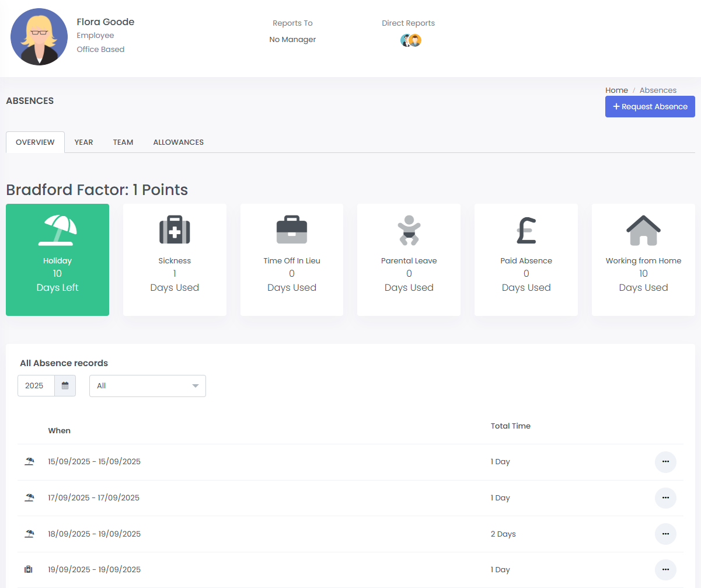This screenshot has width=701, height=588.
Task: Click Flora Goode's profile avatar
Action: point(39,37)
